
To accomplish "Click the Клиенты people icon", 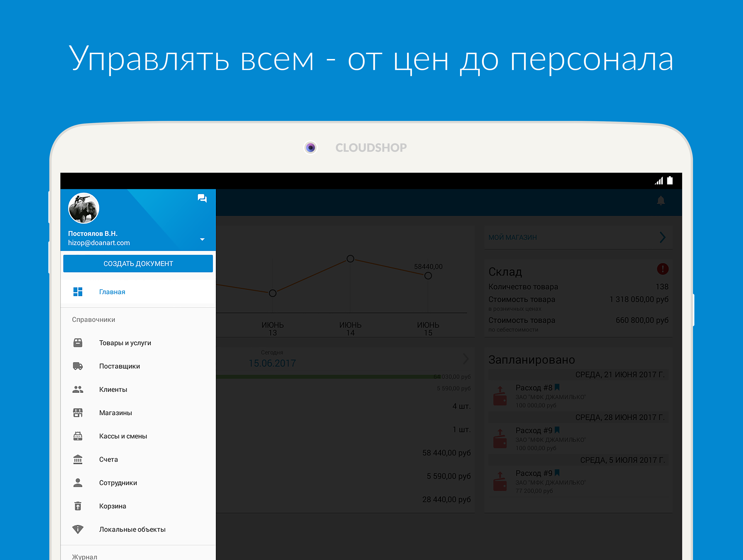I will [78, 389].
